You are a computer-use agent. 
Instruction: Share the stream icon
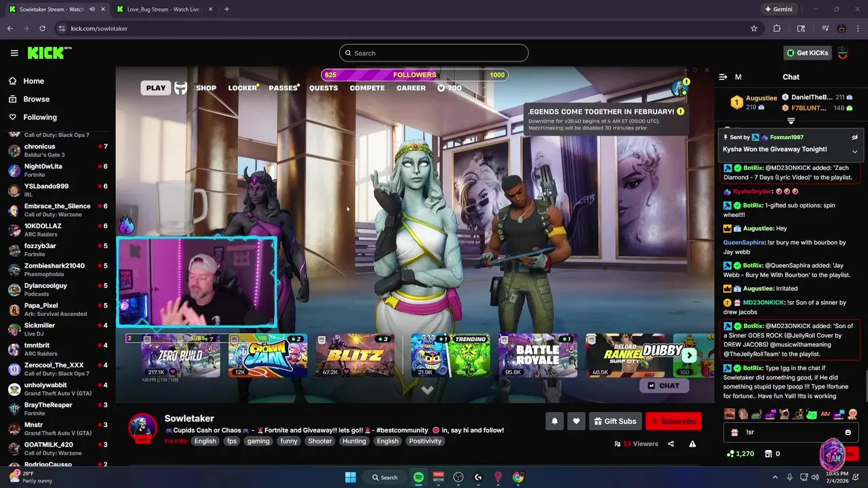coord(671,444)
